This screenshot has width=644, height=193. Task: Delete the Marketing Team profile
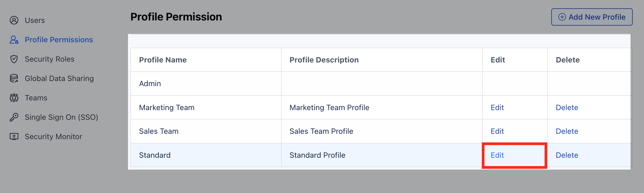(x=567, y=107)
